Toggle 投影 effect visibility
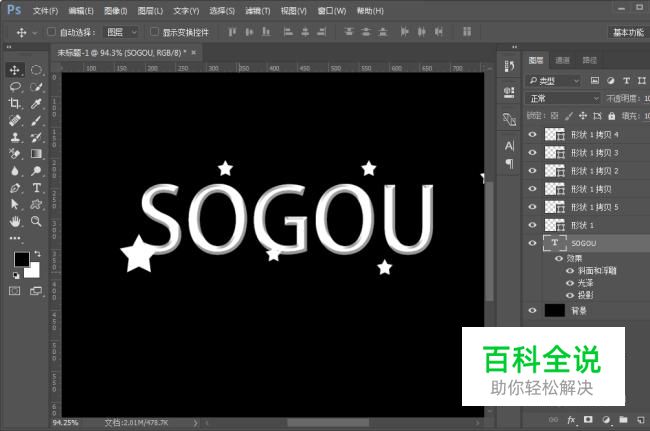650x431 pixels. [x=570, y=295]
